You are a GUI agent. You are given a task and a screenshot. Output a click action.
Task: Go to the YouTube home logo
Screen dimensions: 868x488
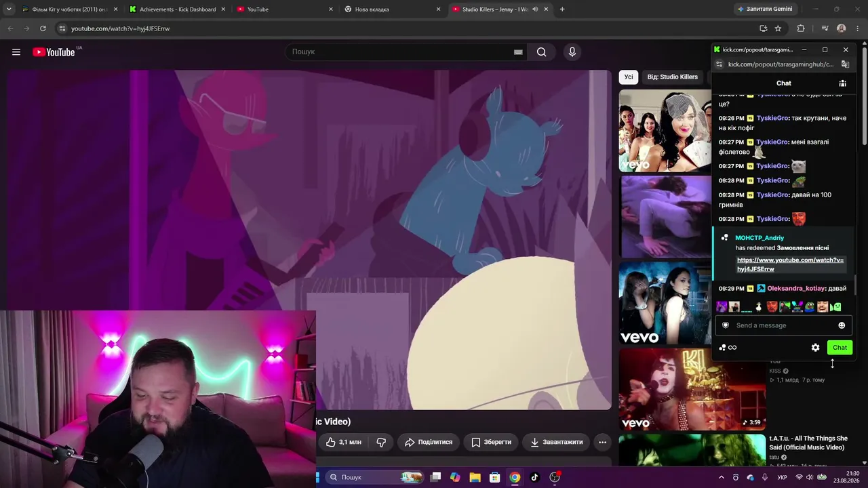click(54, 52)
